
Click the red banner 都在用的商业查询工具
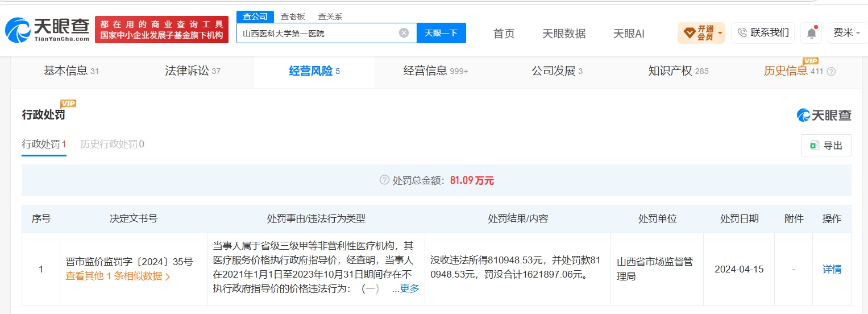(x=161, y=30)
